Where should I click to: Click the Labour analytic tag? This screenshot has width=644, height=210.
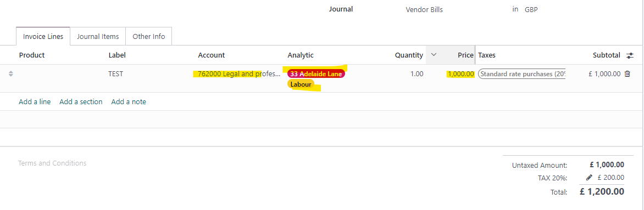pos(301,84)
